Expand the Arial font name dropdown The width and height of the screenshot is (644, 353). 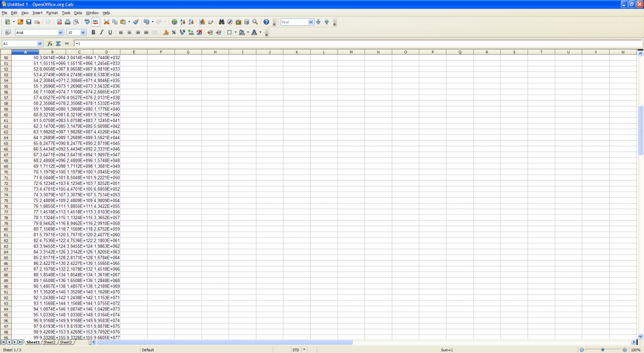pyautogui.click(x=61, y=33)
